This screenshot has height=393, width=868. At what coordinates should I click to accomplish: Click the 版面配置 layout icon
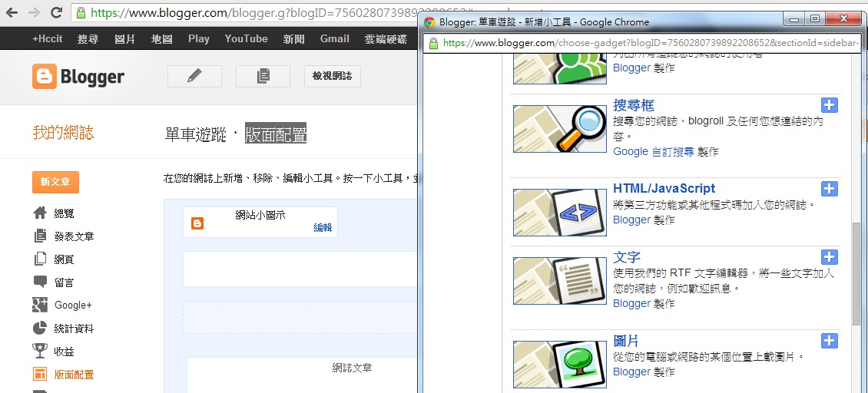[x=40, y=374]
